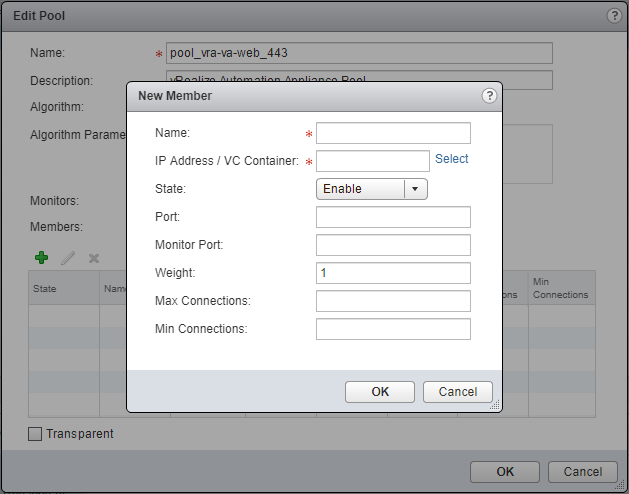Click Cancel button of Edit Pool dialog
The width and height of the screenshot is (629, 494).
582,472
